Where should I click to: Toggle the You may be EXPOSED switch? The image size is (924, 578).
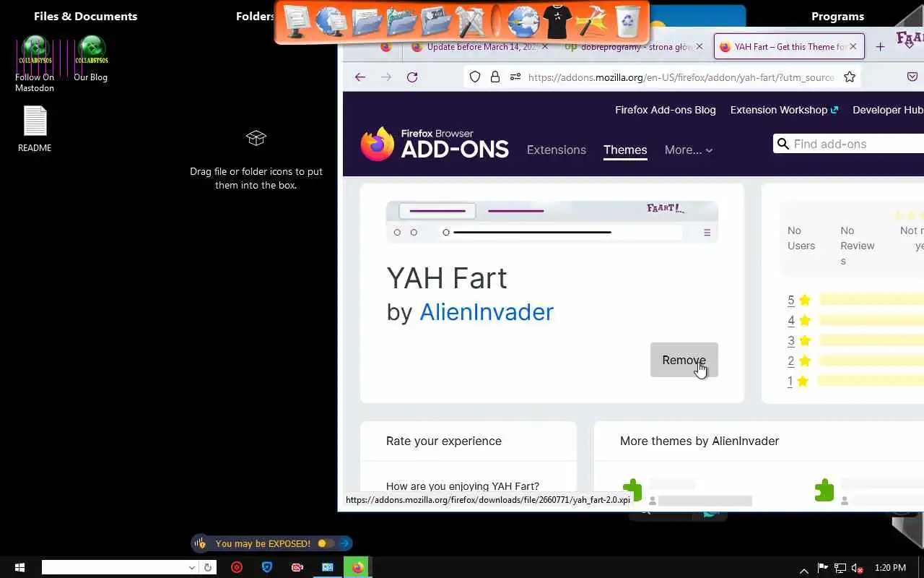pyautogui.click(x=326, y=543)
